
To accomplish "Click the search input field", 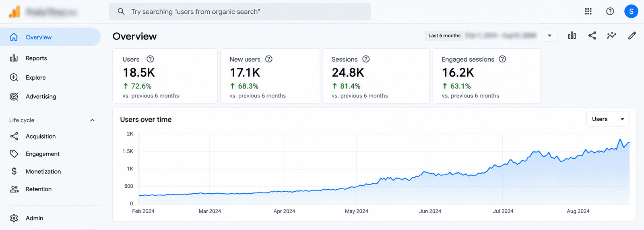I will point(240,12).
